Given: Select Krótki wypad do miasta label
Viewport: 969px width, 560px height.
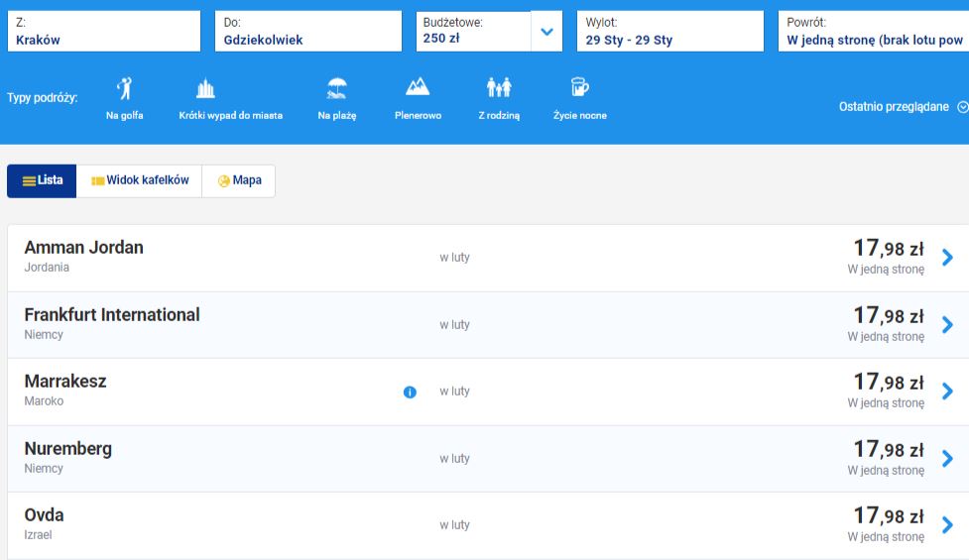Looking at the screenshot, I should pyautogui.click(x=230, y=115).
